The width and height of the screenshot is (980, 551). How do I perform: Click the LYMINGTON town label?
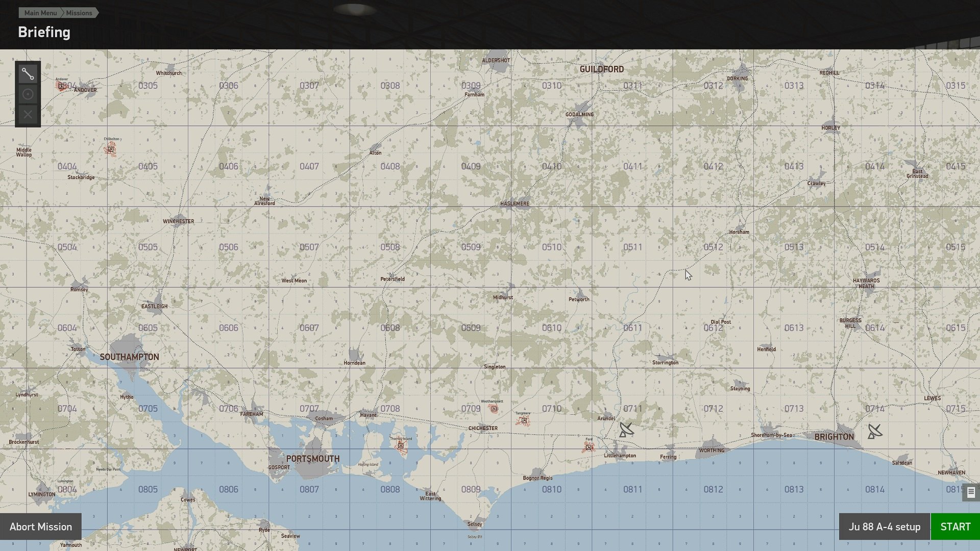pos(42,494)
